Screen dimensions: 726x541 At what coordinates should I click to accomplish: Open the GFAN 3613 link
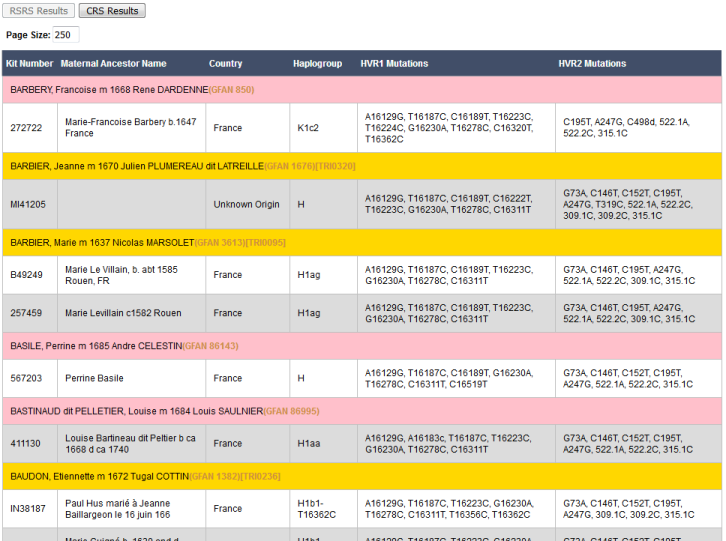(219, 243)
